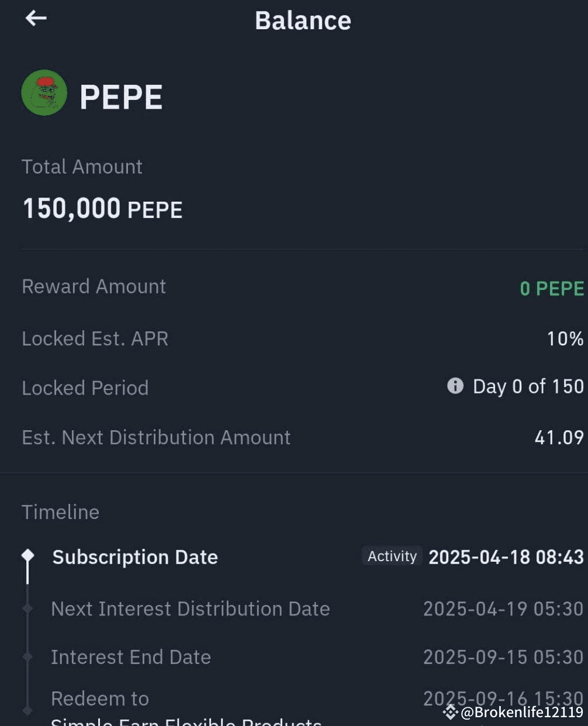The height and width of the screenshot is (726, 588).
Task: Select the Subscription Date diamond marker
Action: point(27,555)
